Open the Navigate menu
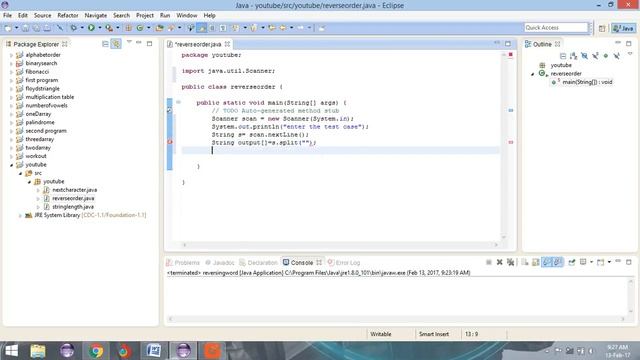 click(x=96, y=15)
